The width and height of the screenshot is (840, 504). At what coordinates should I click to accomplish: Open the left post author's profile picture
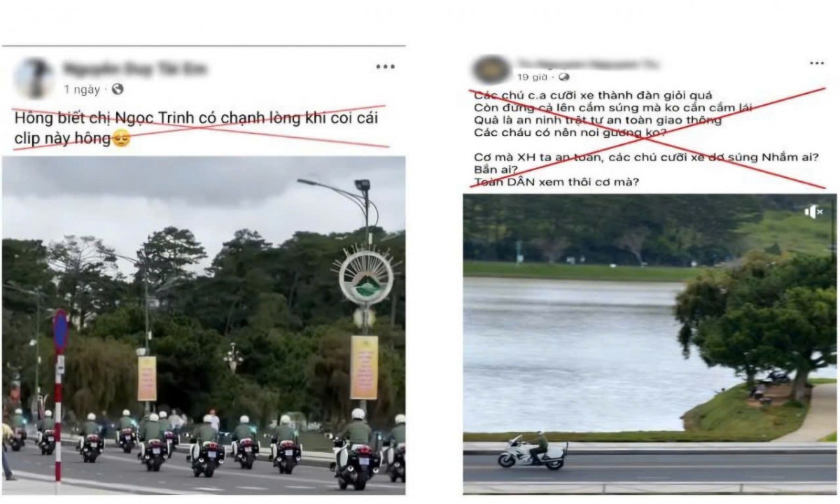(33, 78)
